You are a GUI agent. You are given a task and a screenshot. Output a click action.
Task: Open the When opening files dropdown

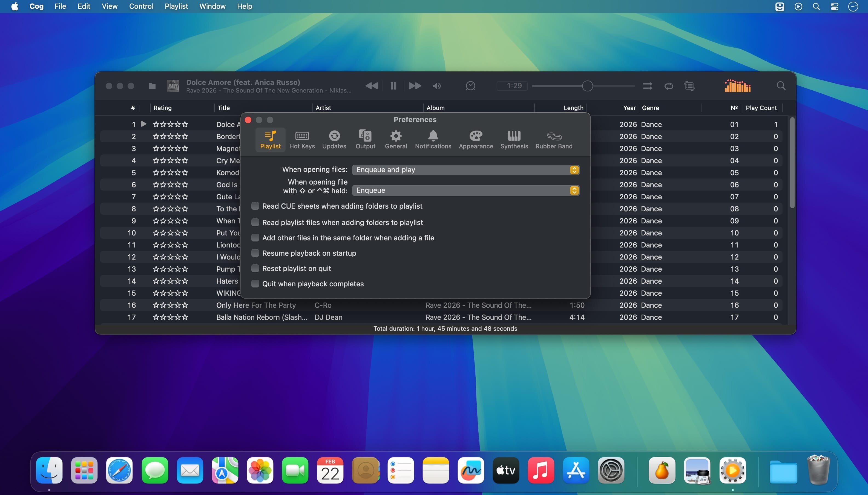tap(465, 170)
